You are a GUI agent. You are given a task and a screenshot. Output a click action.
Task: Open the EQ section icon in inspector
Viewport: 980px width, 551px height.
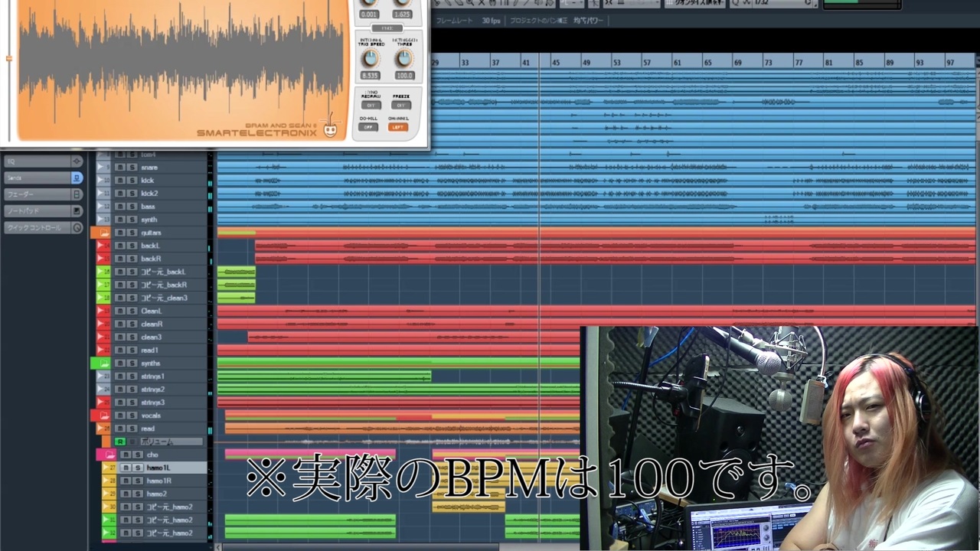pos(77,161)
